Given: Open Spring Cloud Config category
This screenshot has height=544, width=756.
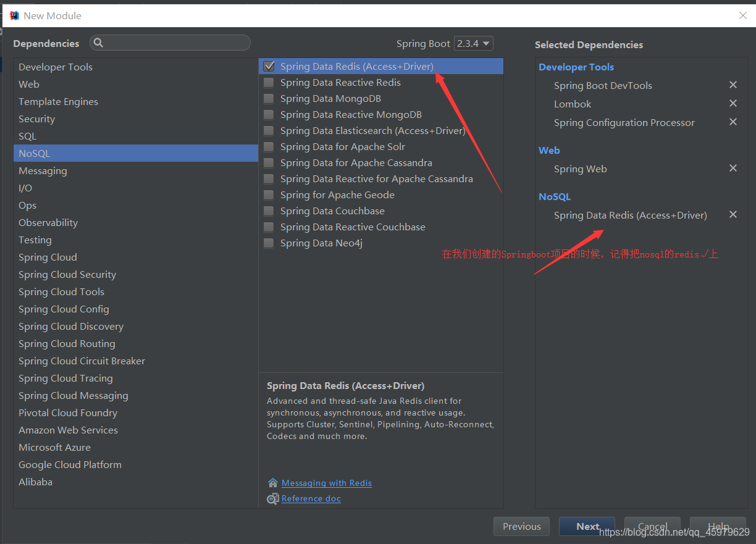Looking at the screenshot, I should point(136,309).
